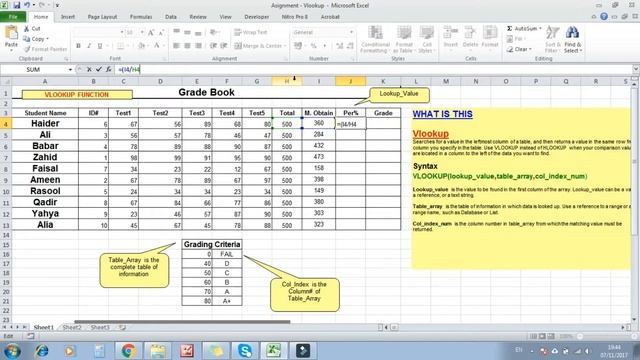This screenshot has height=360, width=640.
Task: Select the Format Painter tool
Action: click(45, 49)
